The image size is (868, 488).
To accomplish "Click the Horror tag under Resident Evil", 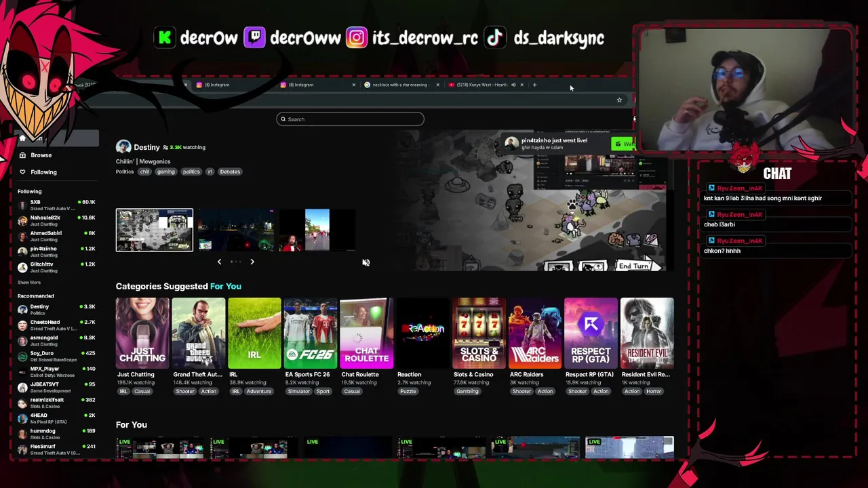I will click(654, 391).
